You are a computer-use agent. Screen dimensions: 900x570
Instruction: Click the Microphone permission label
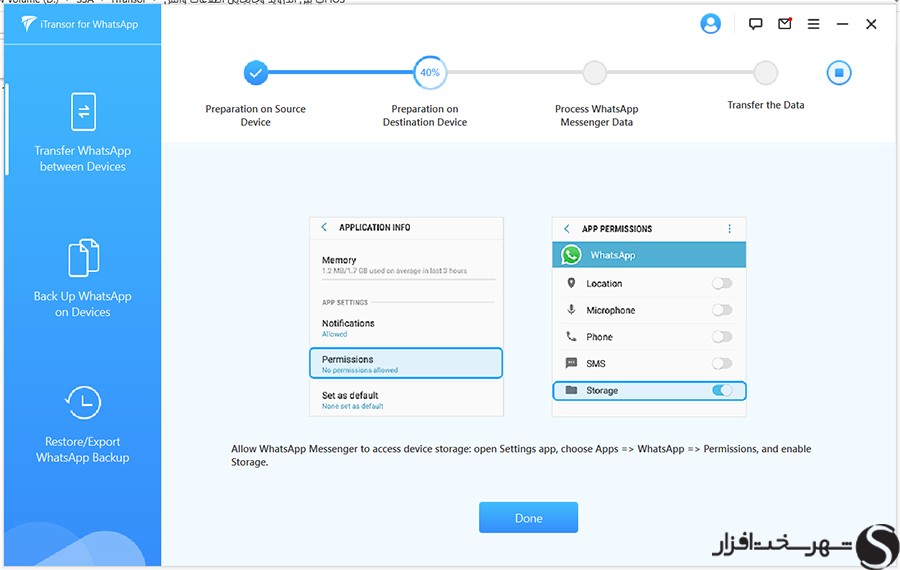click(611, 310)
